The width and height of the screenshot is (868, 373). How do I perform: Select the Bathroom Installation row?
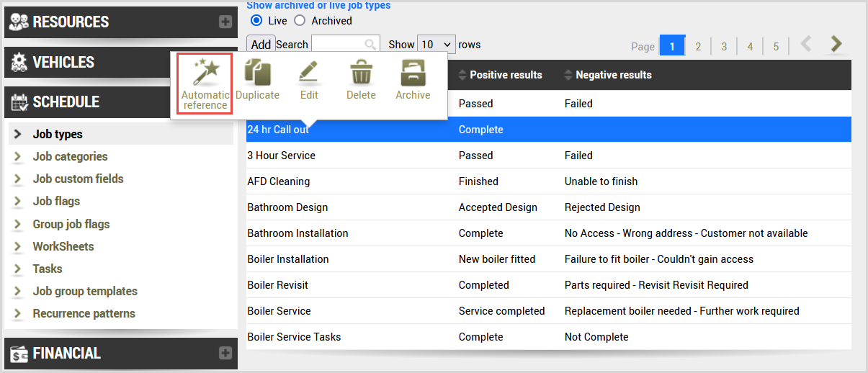[x=550, y=233]
